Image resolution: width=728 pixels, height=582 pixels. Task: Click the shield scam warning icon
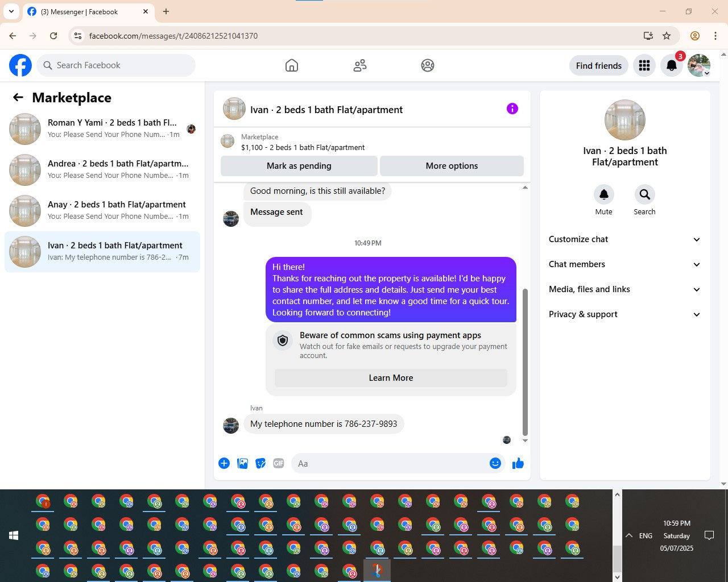(x=283, y=340)
